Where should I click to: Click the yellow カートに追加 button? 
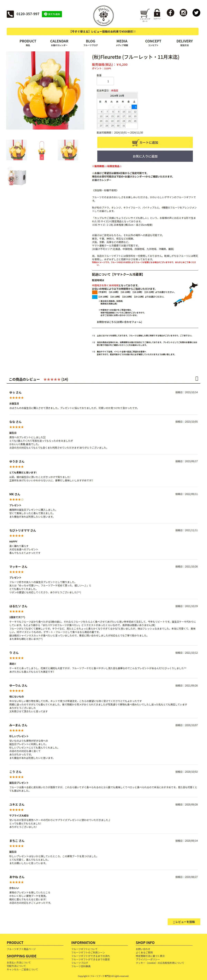pyautogui.click(x=145, y=142)
